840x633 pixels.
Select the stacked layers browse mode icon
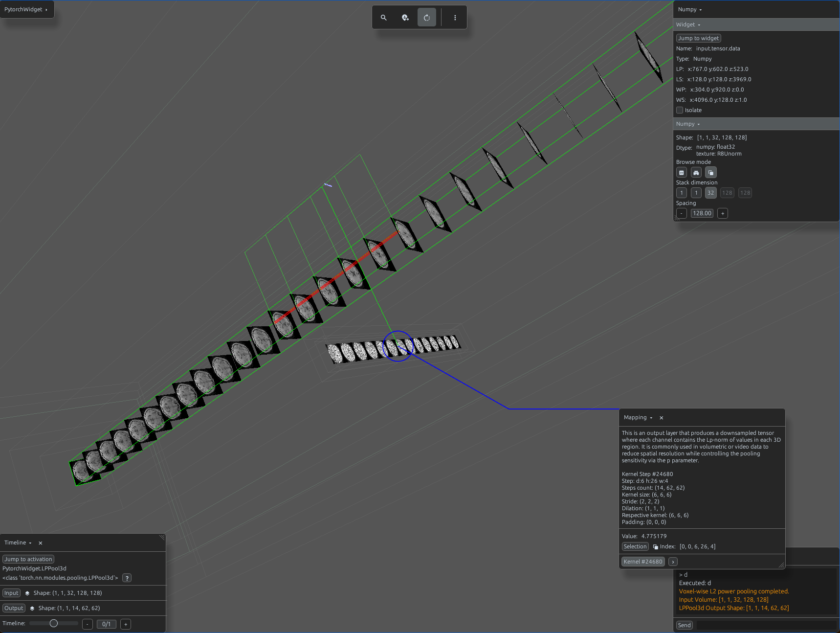click(711, 172)
